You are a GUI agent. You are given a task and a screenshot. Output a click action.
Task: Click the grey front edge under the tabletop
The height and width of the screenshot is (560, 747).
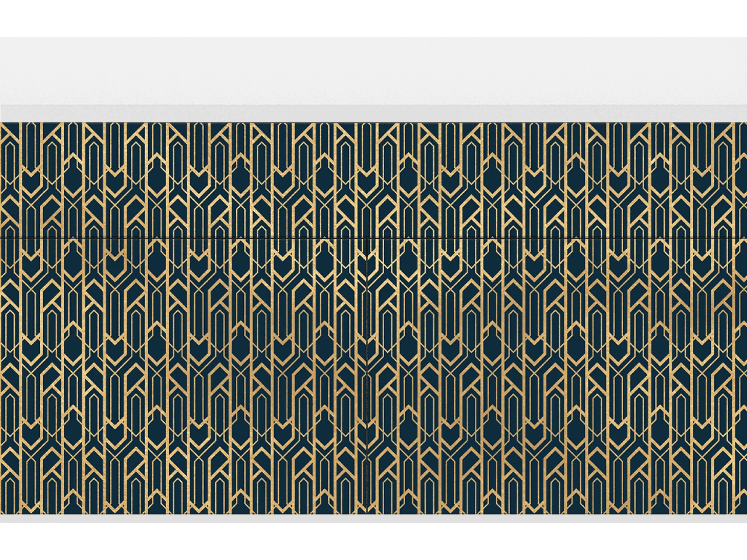373,113
